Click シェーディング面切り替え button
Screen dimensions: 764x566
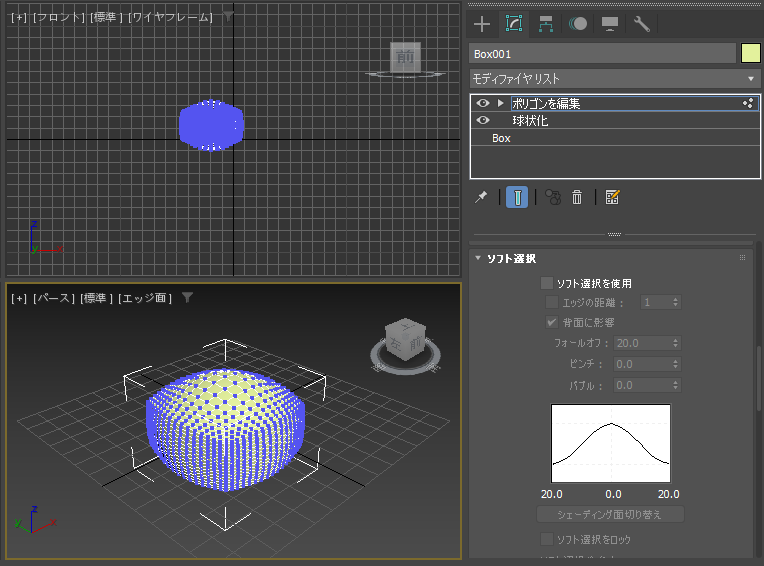[610, 514]
